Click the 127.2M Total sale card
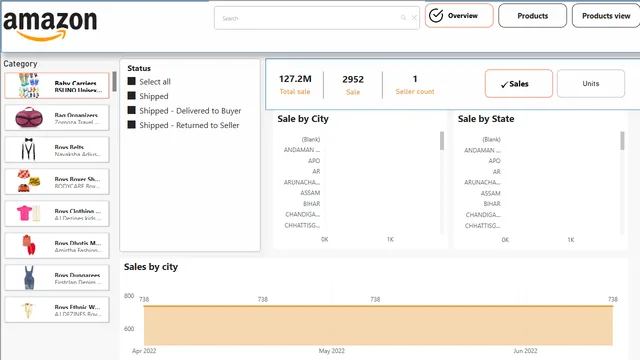 pyautogui.click(x=295, y=84)
